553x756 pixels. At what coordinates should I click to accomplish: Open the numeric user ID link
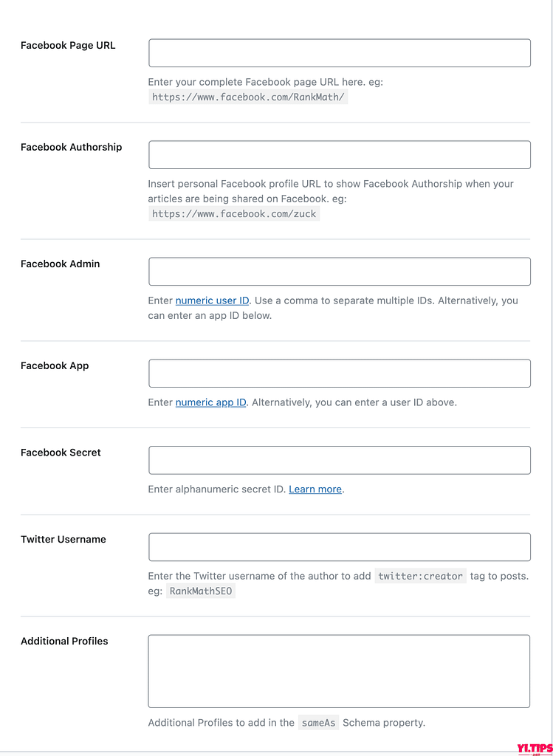[212, 300]
